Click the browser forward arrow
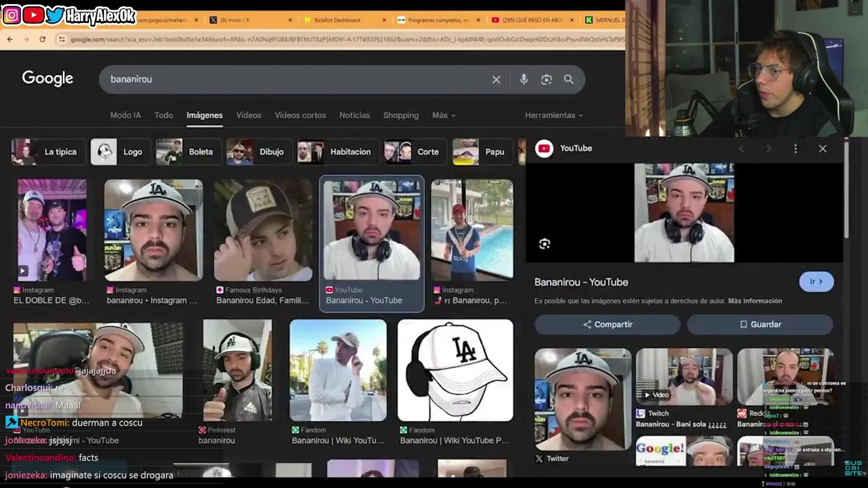868x488 pixels. click(26, 39)
